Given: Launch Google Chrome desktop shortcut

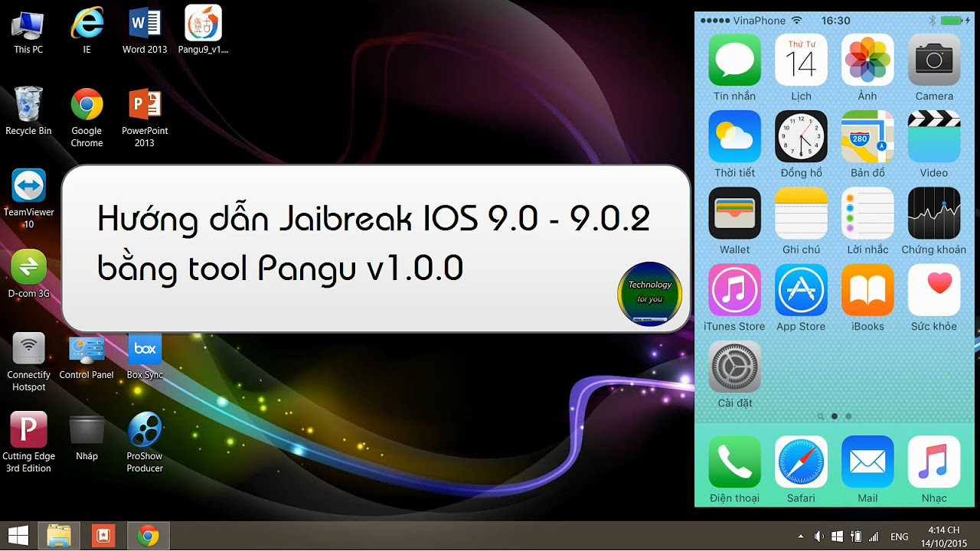Looking at the screenshot, I should [87, 117].
